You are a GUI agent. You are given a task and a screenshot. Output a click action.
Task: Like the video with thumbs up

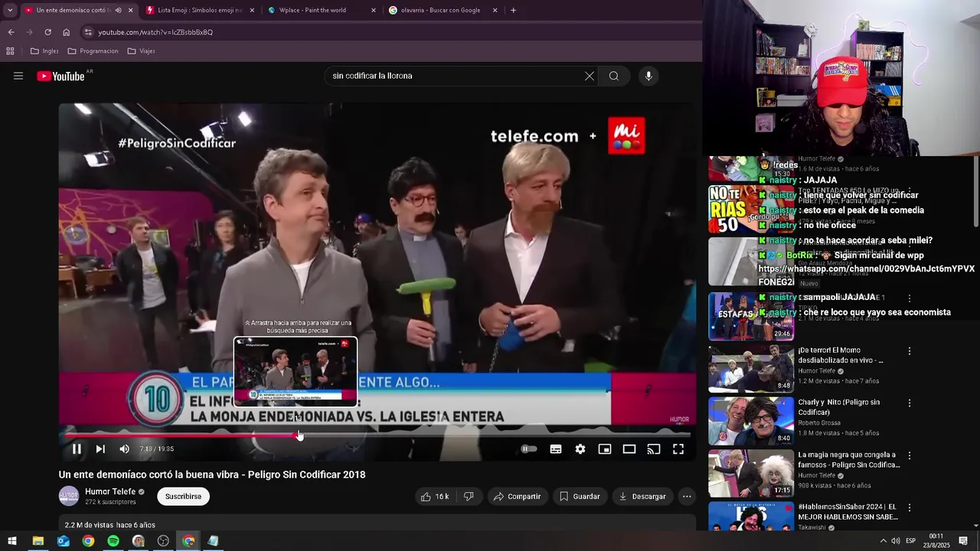point(435,497)
